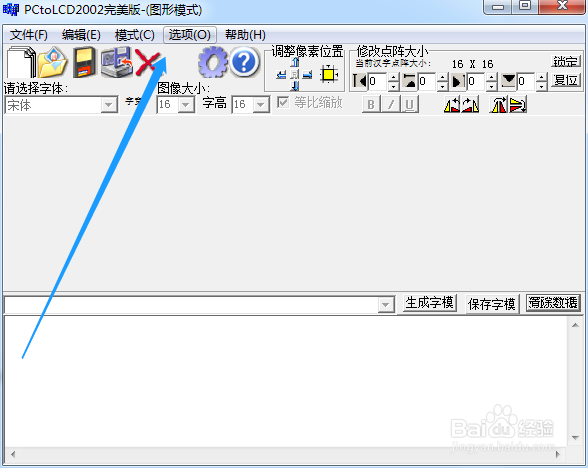Rotate glyph counterclockwise with first triangle icon
588x468 pixels.
[452, 104]
